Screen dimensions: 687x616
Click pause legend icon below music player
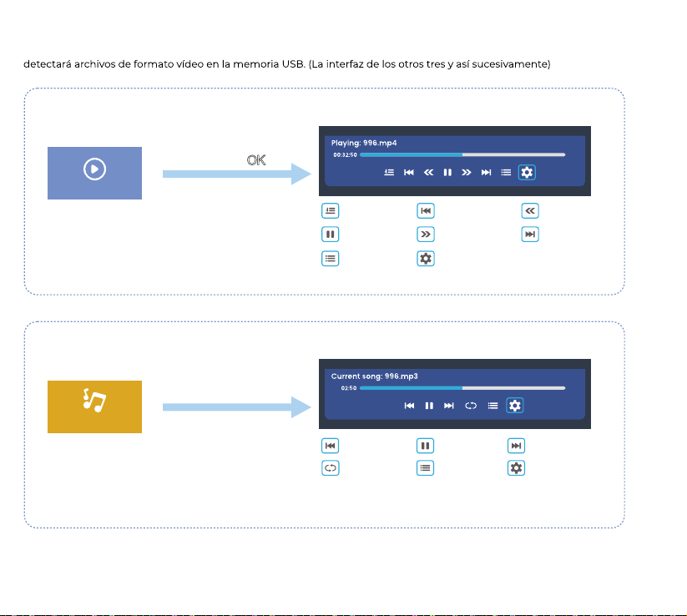(425, 446)
